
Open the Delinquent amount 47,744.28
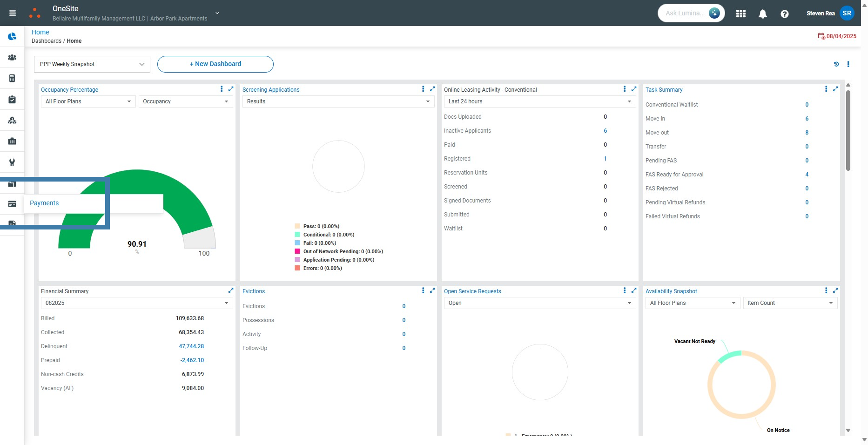pyautogui.click(x=191, y=346)
